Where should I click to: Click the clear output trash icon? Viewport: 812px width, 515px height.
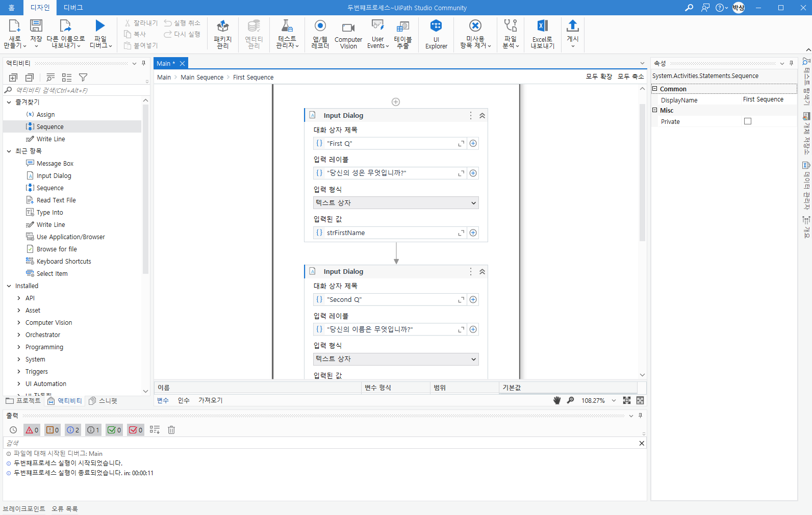(171, 430)
